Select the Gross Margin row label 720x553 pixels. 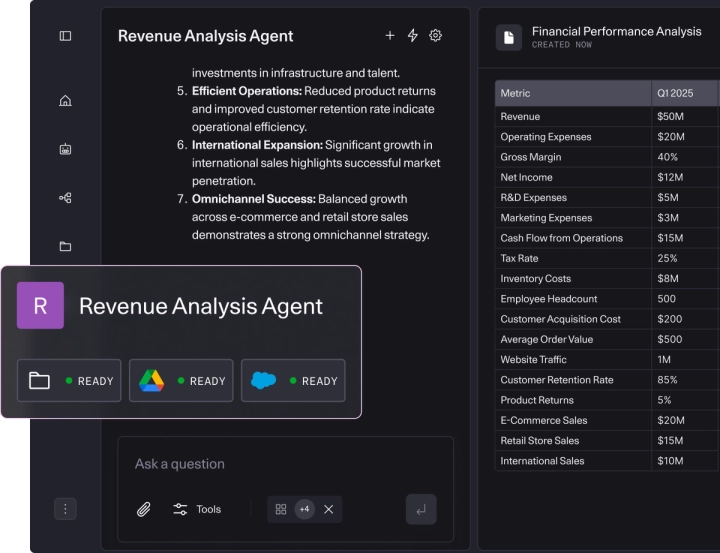coord(531,157)
